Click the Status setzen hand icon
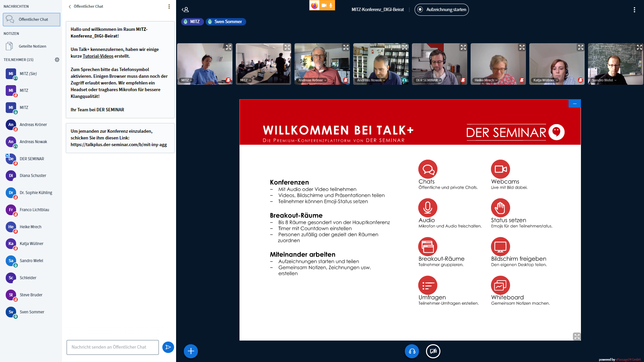The height and width of the screenshot is (362, 644). [500, 208]
